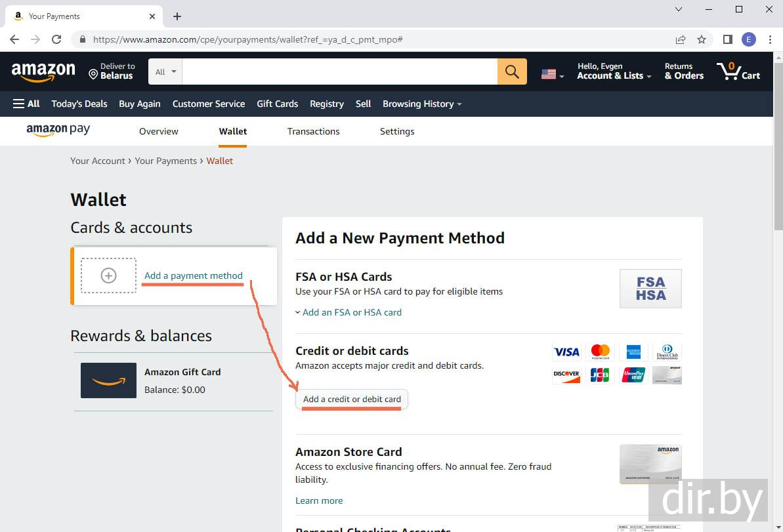The height and width of the screenshot is (532, 783).
Task: Switch to the Overview tab
Action: tap(158, 131)
